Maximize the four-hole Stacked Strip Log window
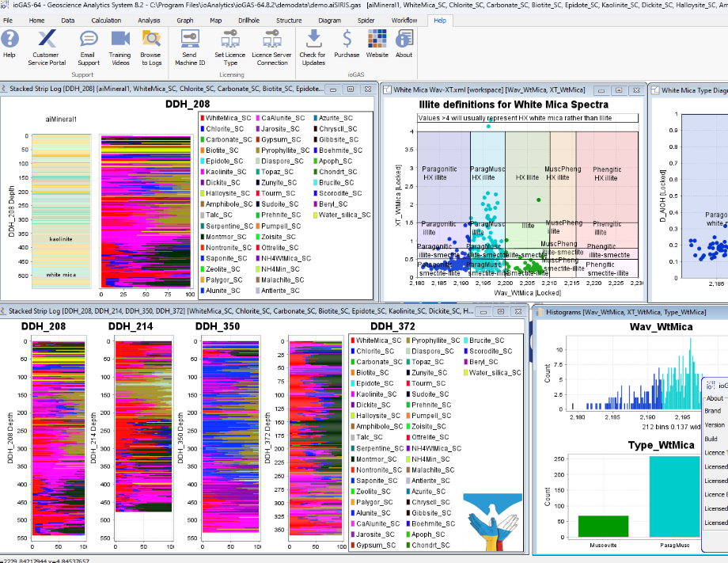Screen dimensions: 728x563 point(501,312)
